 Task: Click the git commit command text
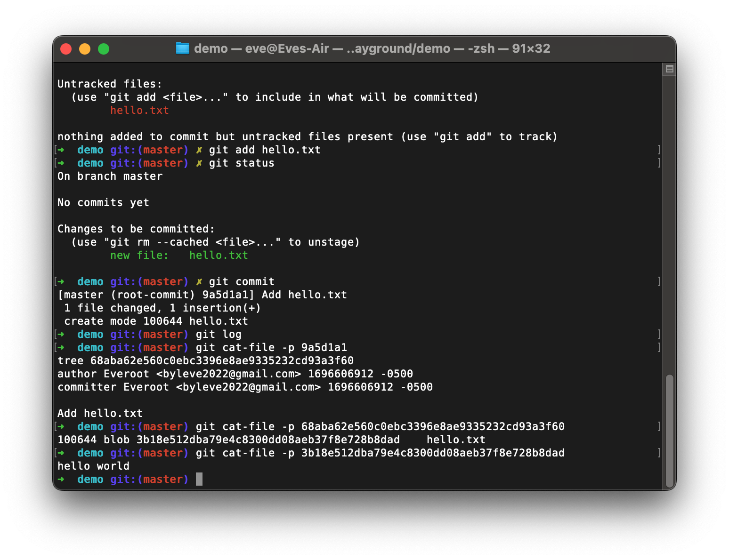(243, 281)
